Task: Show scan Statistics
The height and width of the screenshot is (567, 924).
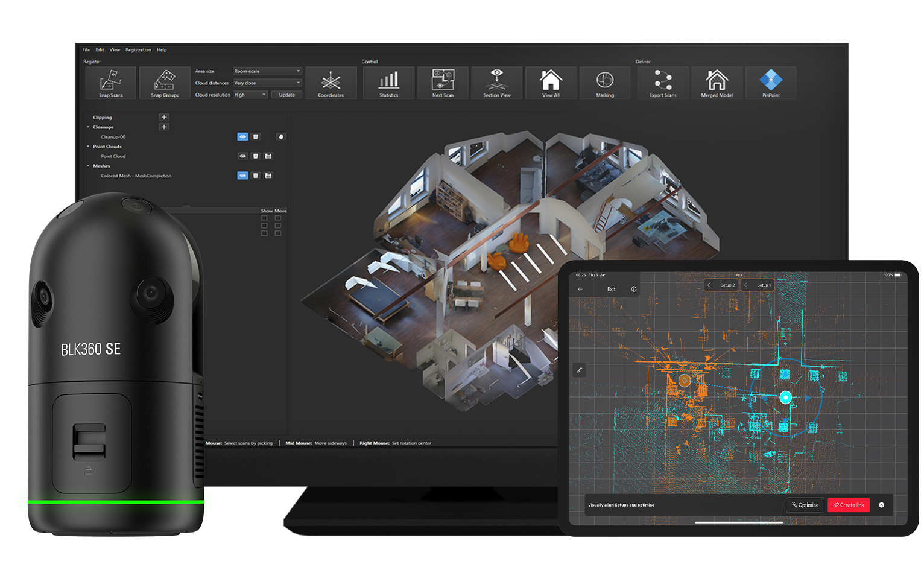Action: 388,82
